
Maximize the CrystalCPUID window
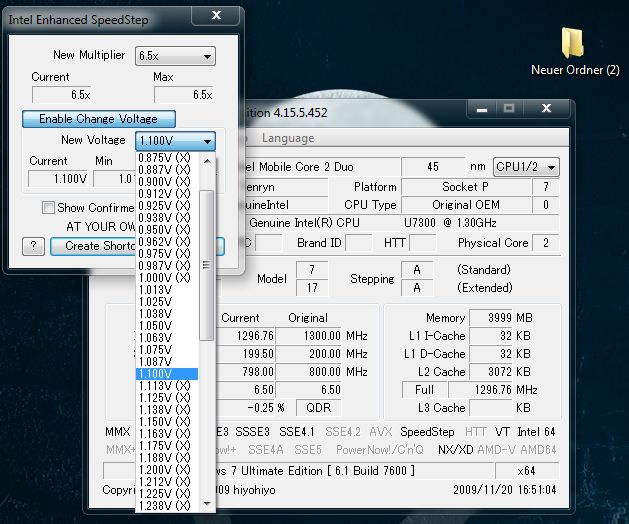click(x=509, y=108)
